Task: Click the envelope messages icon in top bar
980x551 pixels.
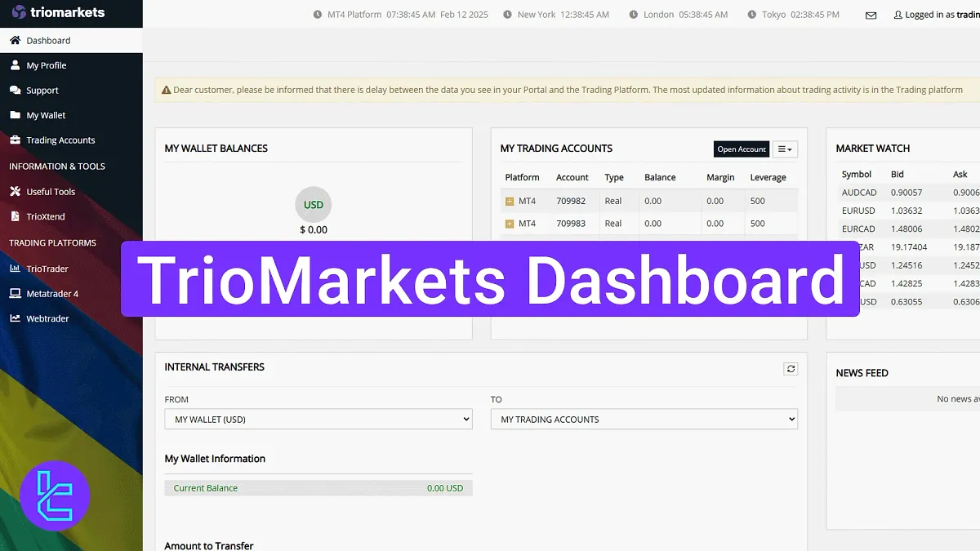Action: point(870,14)
